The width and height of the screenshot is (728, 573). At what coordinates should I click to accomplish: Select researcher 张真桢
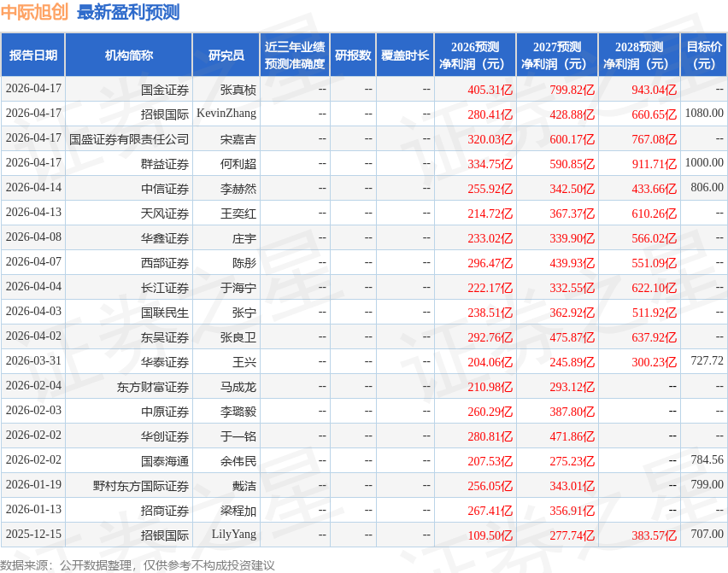pos(238,90)
